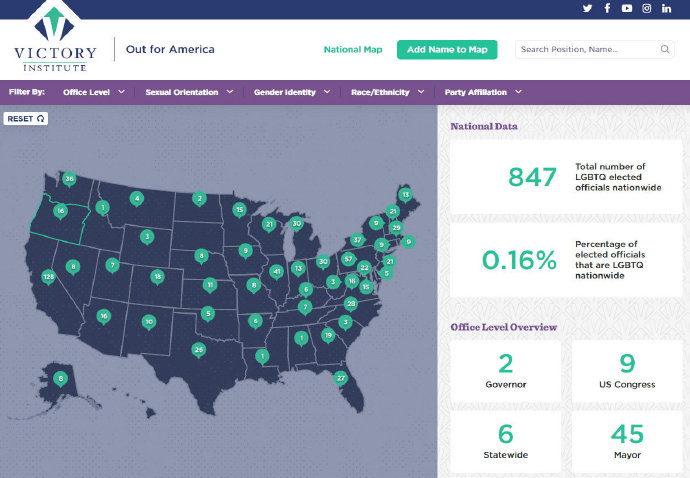This screenshot has height=478, width=690.
Task: Click the Alaska map marker
Action: (60, 378)
